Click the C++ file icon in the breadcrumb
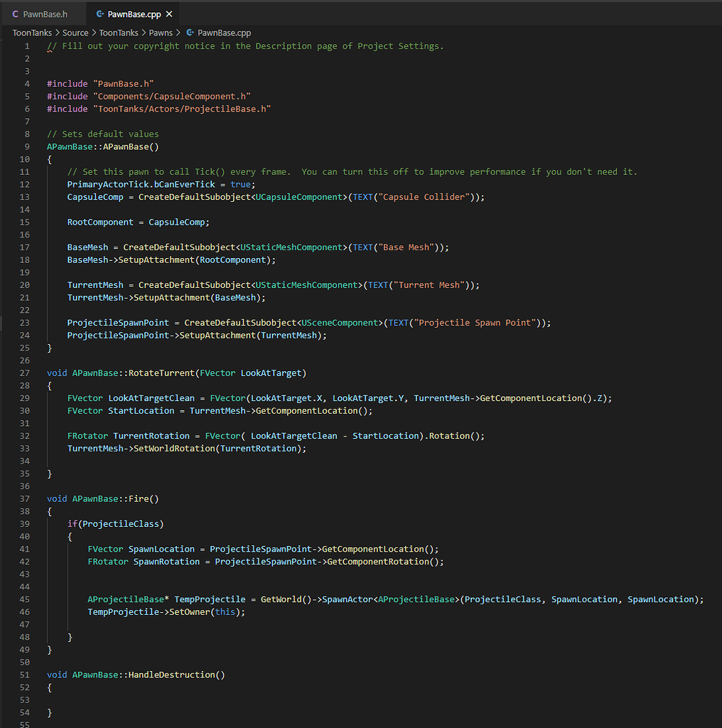722x728 pixels. 190,33
